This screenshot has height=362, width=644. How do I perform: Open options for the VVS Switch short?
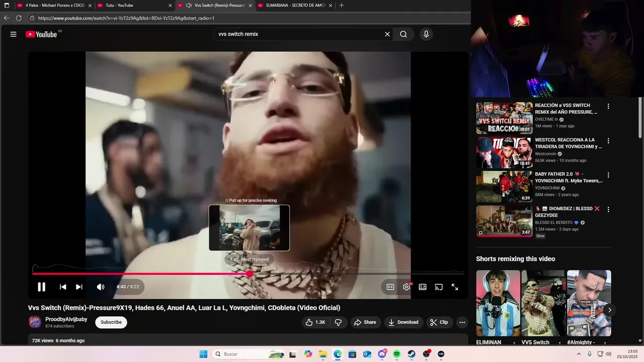point(559,343)
